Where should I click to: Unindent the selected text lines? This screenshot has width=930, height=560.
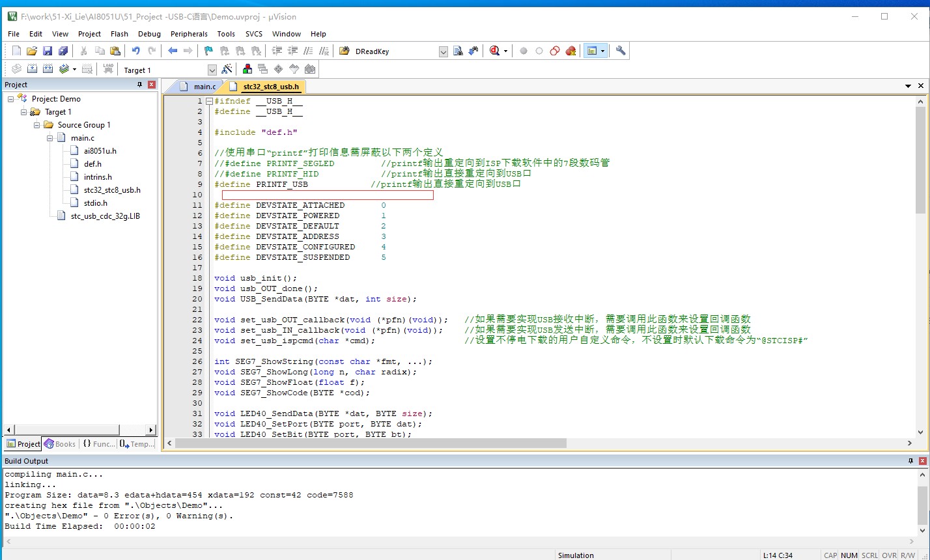click(x=292, y=51)
